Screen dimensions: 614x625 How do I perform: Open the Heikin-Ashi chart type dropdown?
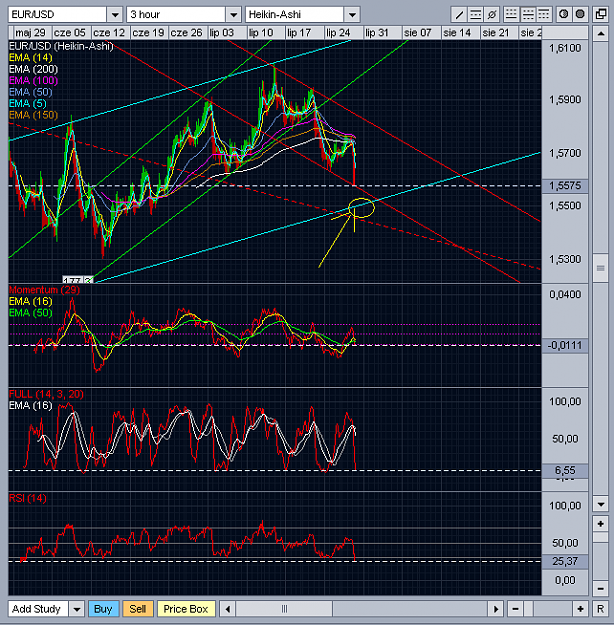352,15
